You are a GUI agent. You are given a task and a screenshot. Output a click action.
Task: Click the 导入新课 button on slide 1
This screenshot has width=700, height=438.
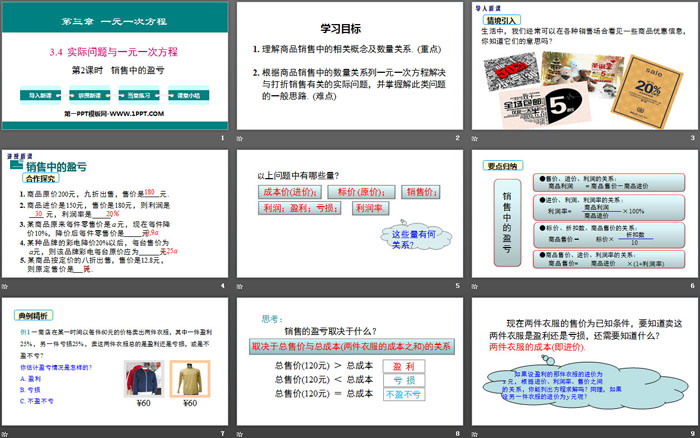[40, 95]
